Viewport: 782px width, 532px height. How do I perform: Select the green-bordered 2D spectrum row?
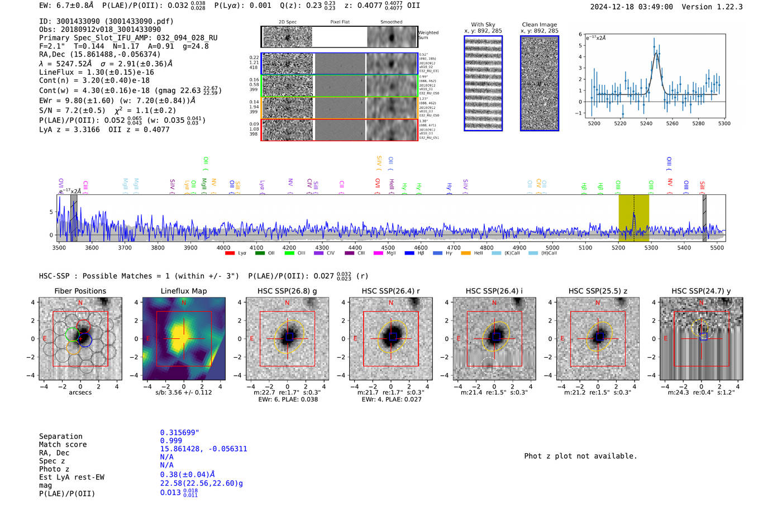(x=340, y=85)
